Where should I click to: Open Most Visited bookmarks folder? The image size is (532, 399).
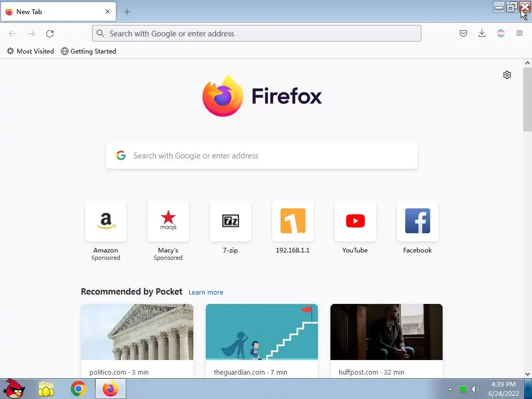(30, 51)
